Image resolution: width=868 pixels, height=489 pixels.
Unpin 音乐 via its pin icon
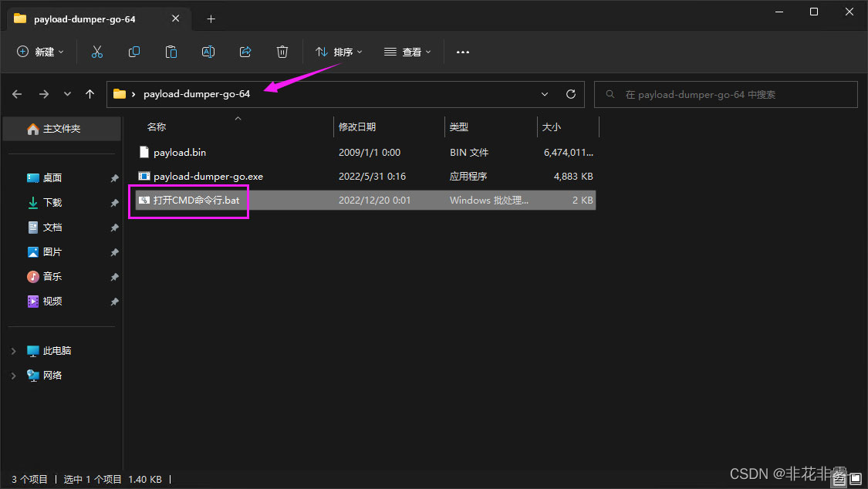tap(114, 277)
